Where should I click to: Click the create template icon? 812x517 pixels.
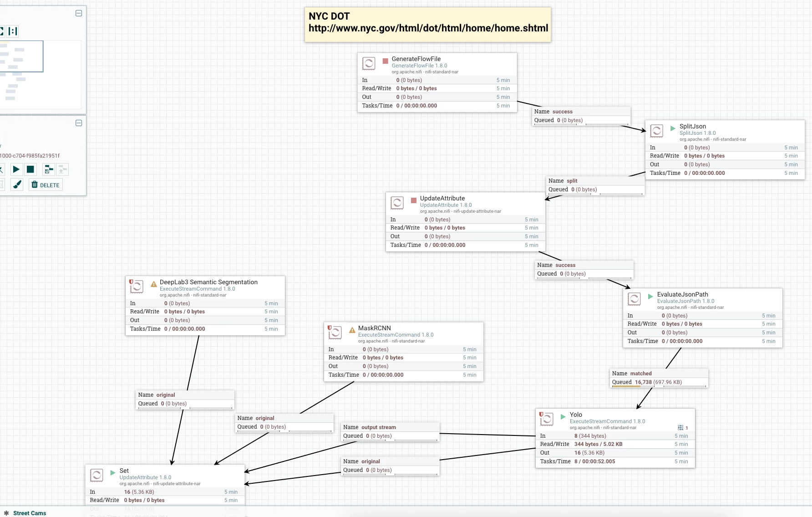point(48,169)
